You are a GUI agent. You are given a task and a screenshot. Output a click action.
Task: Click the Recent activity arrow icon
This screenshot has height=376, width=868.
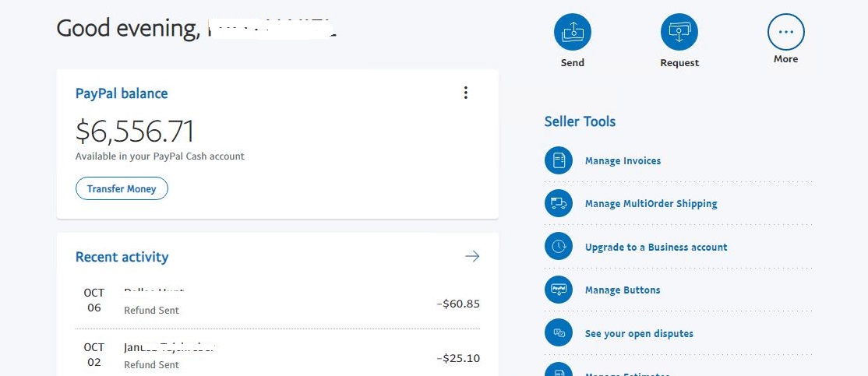pos(472,256)
